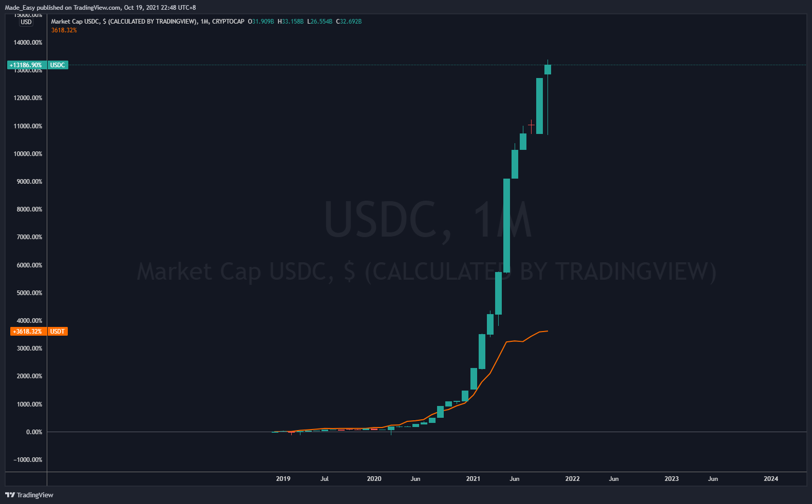812x504 pixels.
Task: Select the latest green candle at chart top
Action: click(x=547, y=69)
